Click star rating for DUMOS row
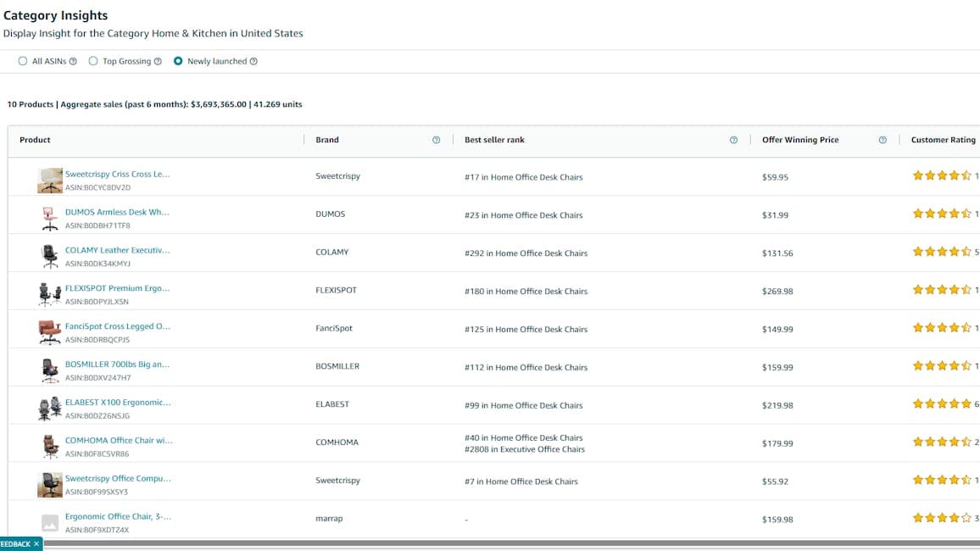The width and height of the screenshot is (980, 551). coord(942,214)
